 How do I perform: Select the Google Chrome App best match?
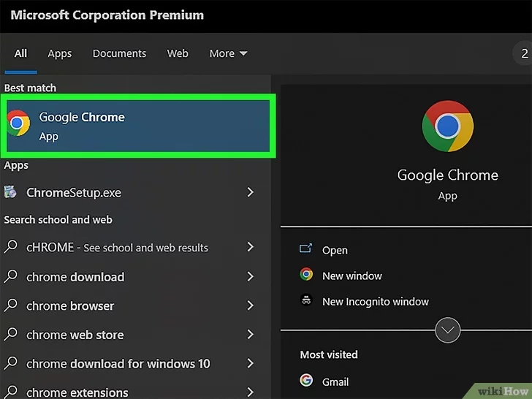click(138, 126)
